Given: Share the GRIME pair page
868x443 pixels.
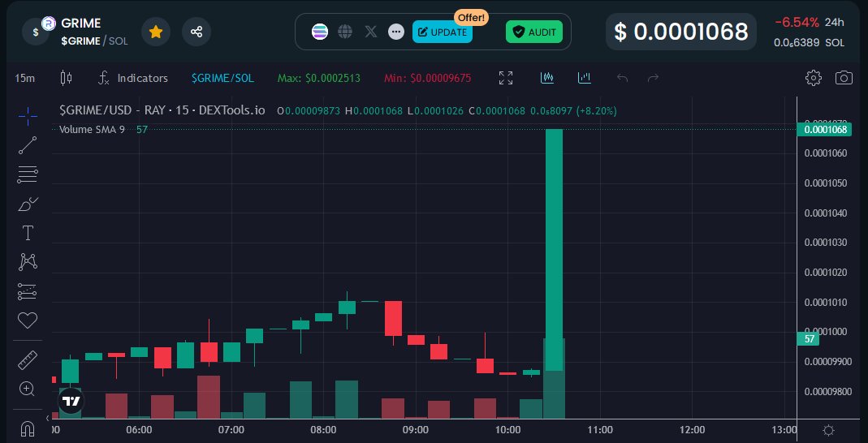Looking at the screenshot, I should (196, 32).
